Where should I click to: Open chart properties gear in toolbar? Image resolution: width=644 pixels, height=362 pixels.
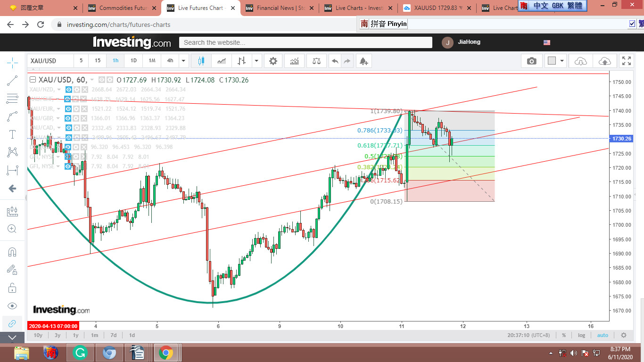click(273, 61)
